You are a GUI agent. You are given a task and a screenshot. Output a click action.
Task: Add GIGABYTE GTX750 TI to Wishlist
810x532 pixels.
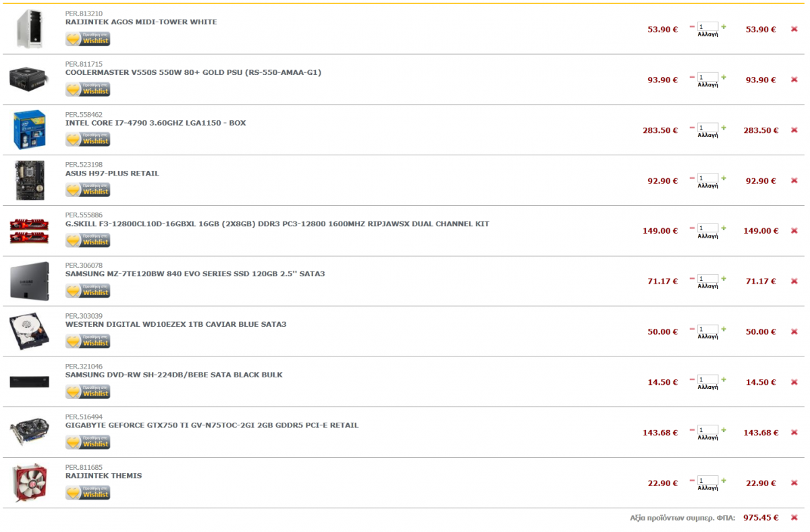pyautogui.click(x=88, y=442)
